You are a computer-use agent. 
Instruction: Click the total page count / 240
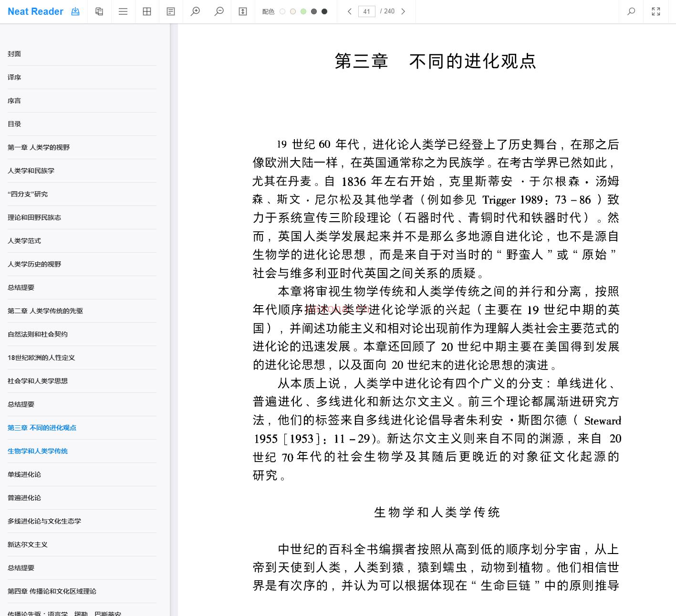(387, 11)
